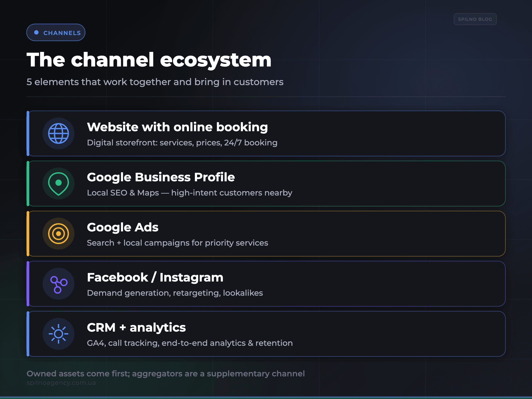
Task: Click the 'Website with online booking' heading
Action: tap(177, 127)
